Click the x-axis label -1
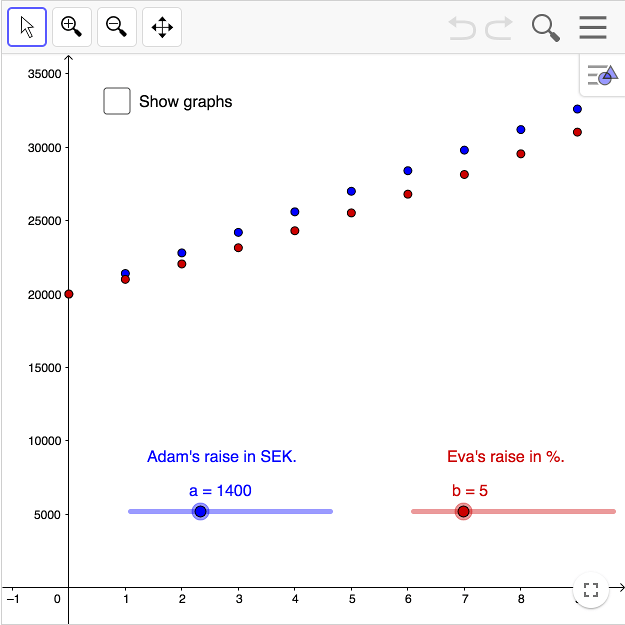 [x=13, y=599]
